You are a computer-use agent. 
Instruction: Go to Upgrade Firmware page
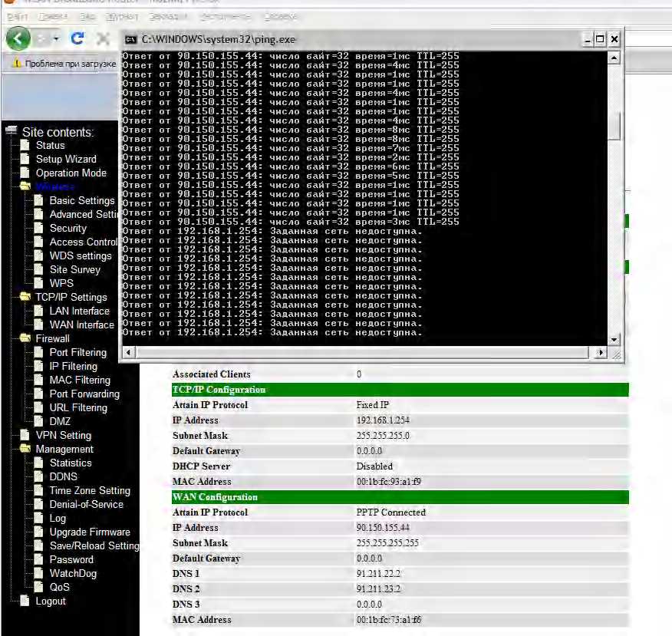90,532
